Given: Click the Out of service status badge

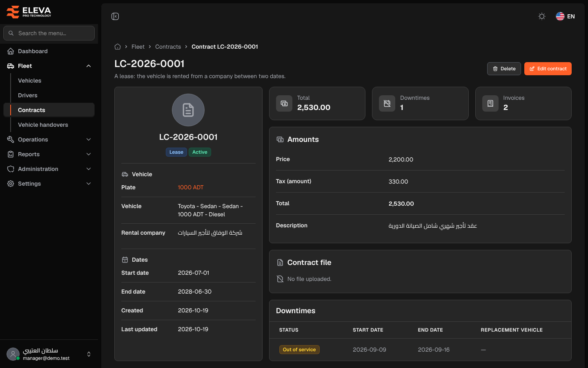Looking at the screenshot, I should tap(299, 350).
